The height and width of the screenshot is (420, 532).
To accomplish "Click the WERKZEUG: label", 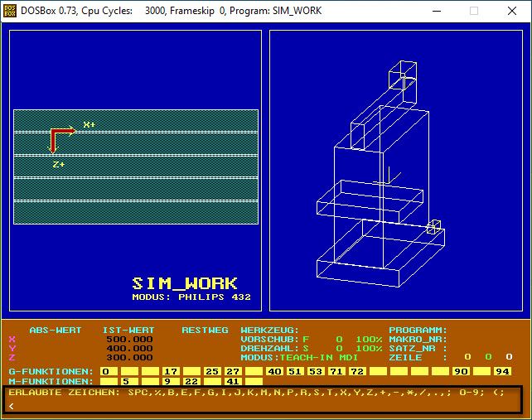I will (x=270, y=330).
